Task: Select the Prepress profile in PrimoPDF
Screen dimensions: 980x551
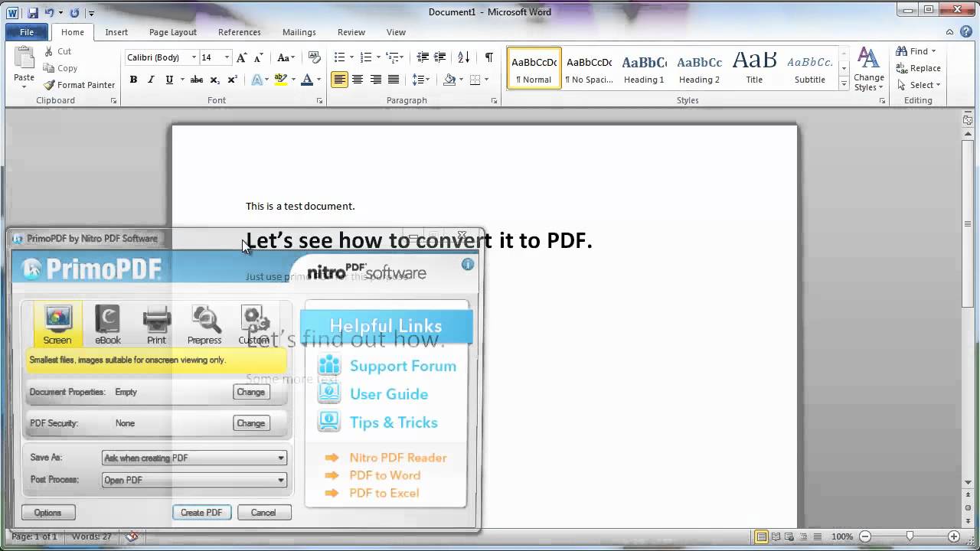Action: pyautogui.click(x=204, y=324)
